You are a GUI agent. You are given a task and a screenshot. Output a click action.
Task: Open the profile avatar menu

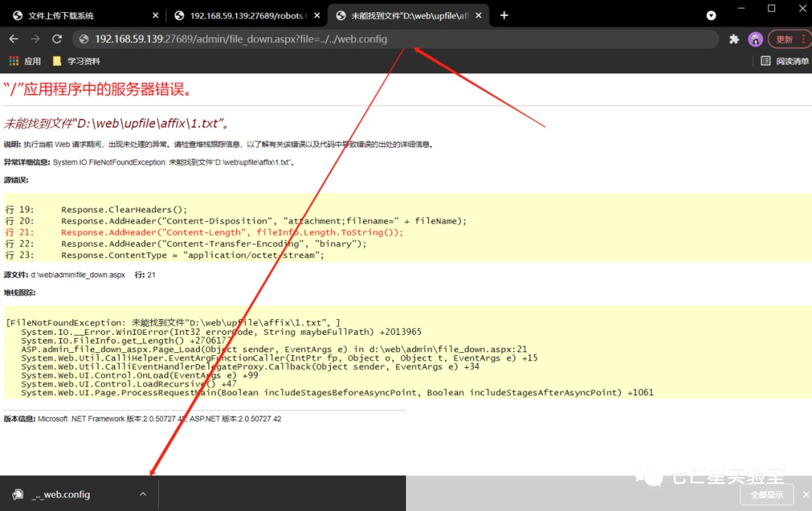click(x=755, y=39)
